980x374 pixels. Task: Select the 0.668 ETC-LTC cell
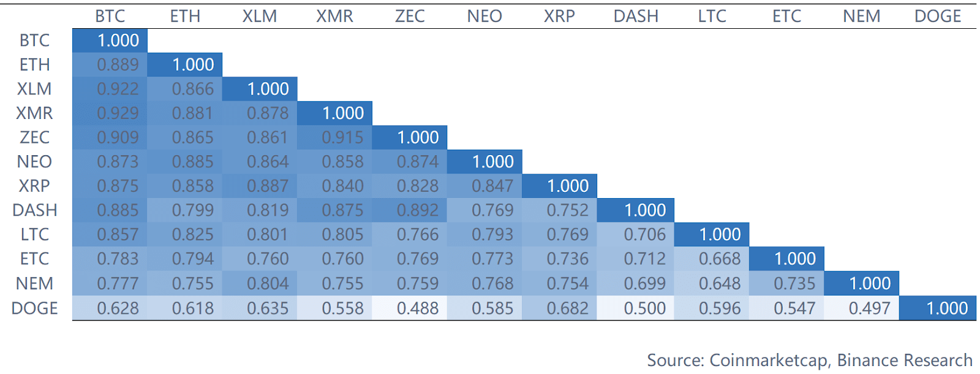pos(720,259)
